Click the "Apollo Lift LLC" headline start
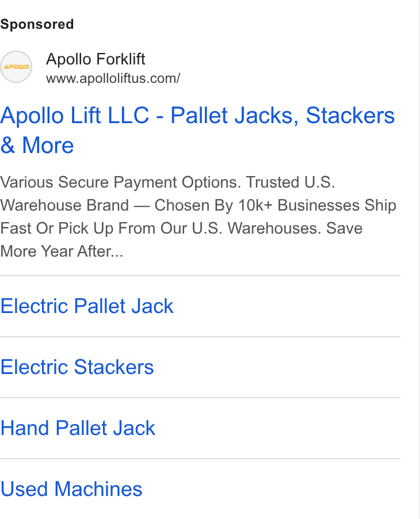 coord(75,116)
